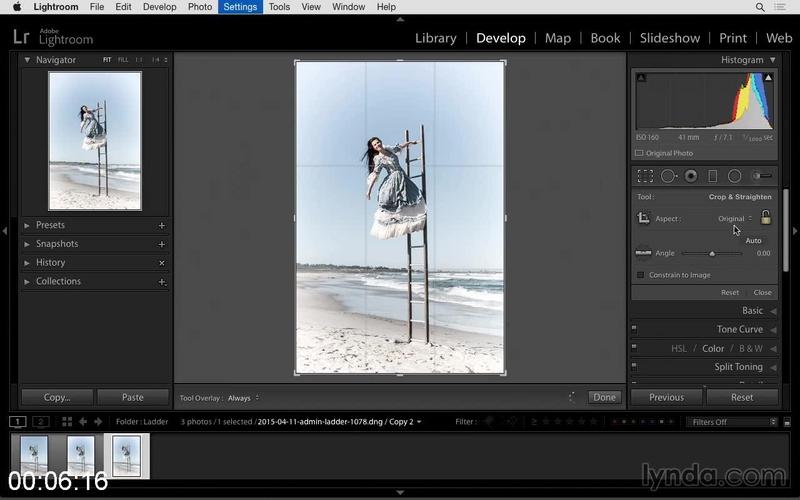
Task: Pick the Straighten level tool beside Angle
Action: 643,253
